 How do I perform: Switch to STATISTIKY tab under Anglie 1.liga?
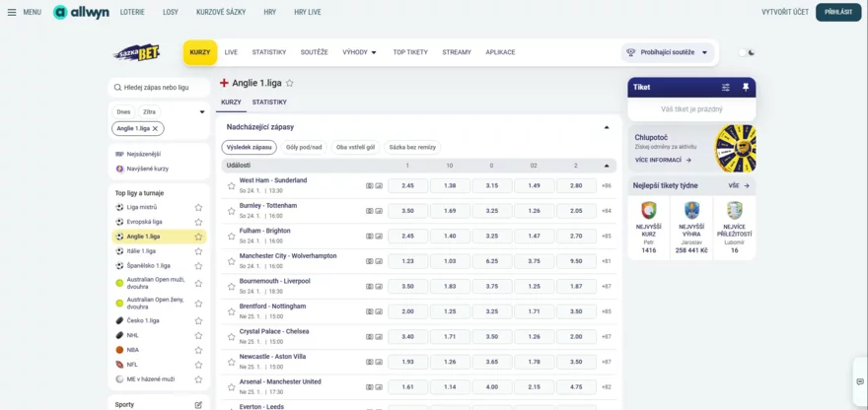click(x=269, y=102)
